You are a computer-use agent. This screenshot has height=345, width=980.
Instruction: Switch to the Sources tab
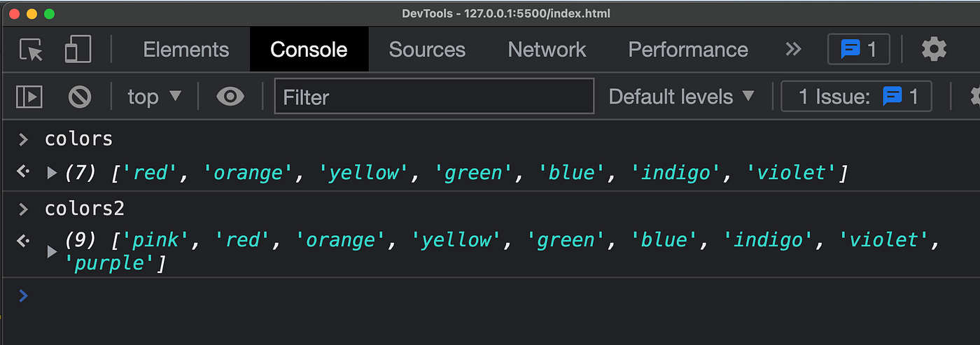coord(427,50)
